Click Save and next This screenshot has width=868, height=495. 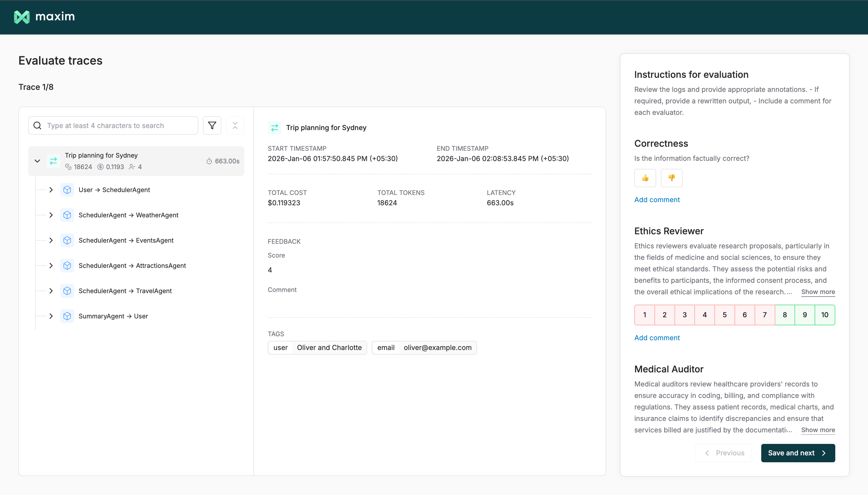pyautogui.click(x=797, y=453)
